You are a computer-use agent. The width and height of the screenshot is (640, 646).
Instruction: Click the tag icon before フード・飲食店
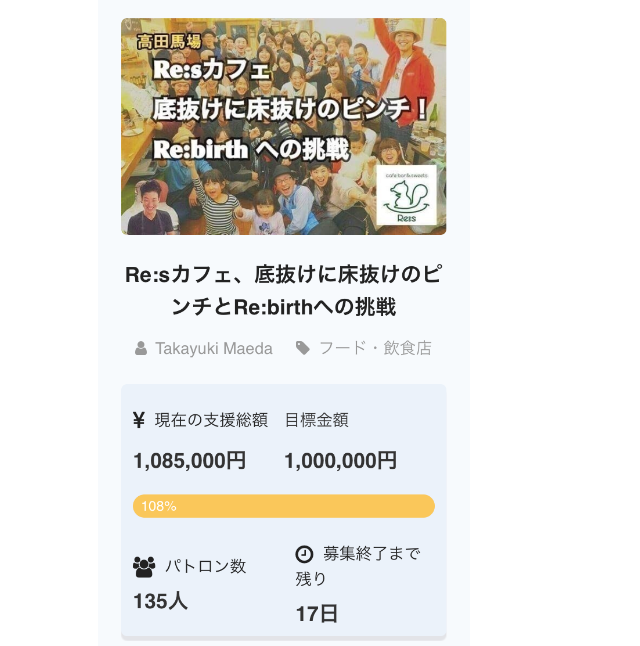[303, 348]
